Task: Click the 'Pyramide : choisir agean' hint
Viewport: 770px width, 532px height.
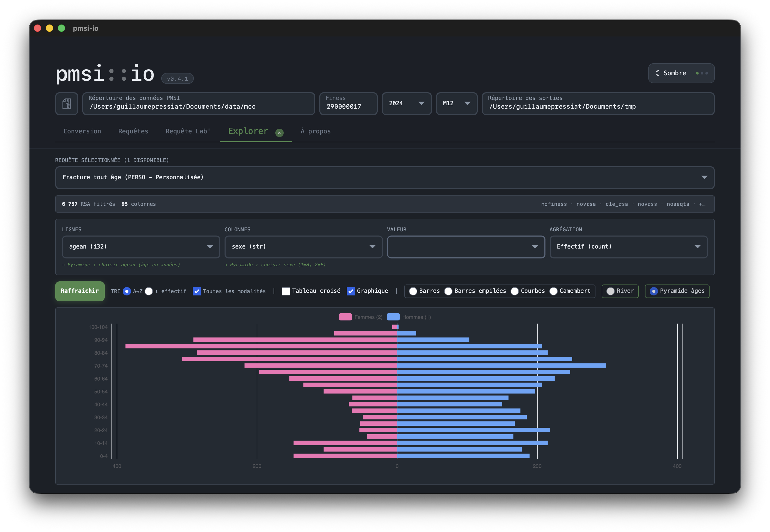Action: (121, 265)
